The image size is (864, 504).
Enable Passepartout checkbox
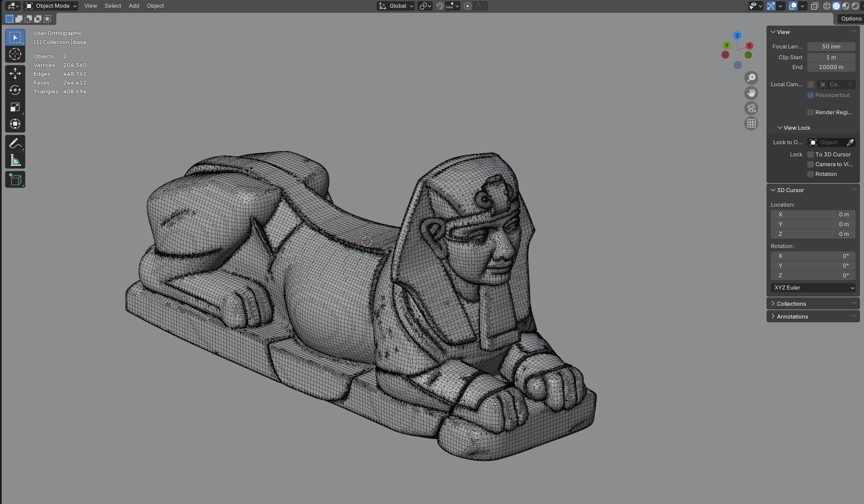pos(810,95)
